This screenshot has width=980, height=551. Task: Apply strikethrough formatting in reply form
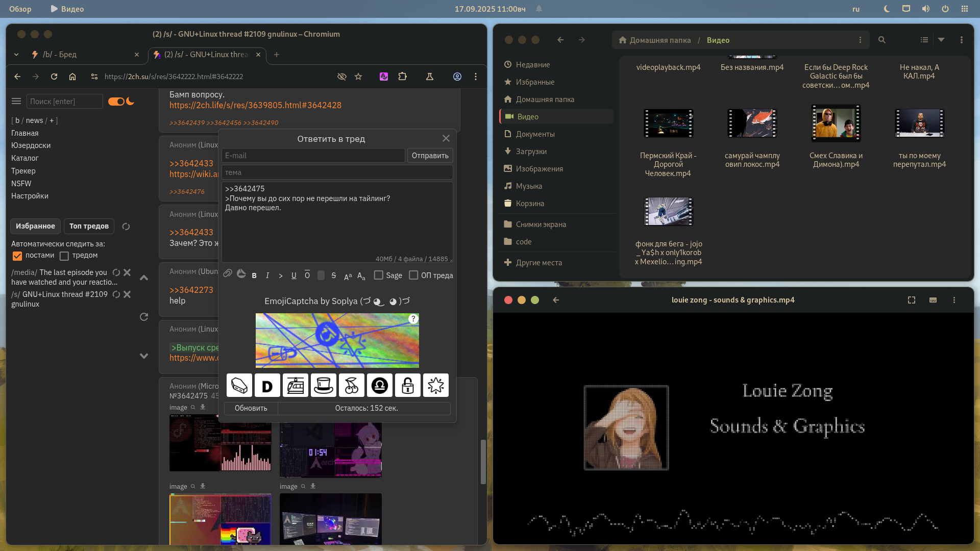[x=334, y=275]
